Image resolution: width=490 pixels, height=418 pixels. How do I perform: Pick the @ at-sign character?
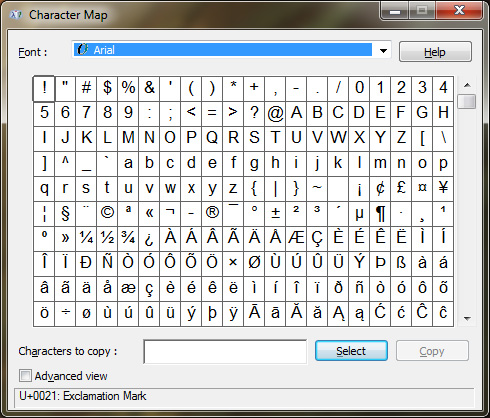point(275,113)
